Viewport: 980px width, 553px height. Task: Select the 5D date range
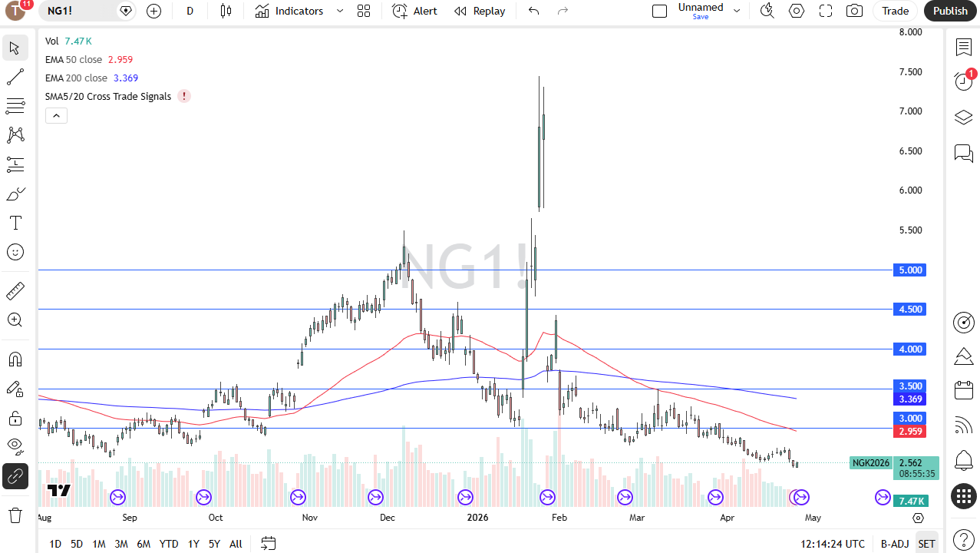click(x=77, y=544)
